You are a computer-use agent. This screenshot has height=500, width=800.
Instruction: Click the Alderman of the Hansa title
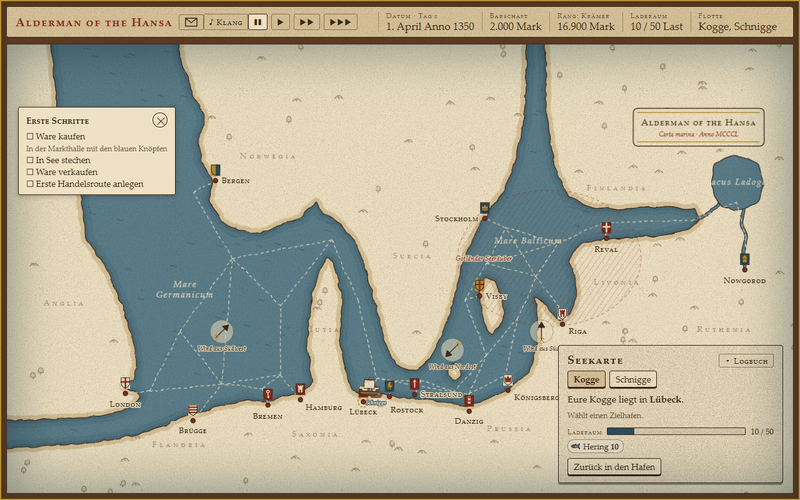[x=93, y=22]
